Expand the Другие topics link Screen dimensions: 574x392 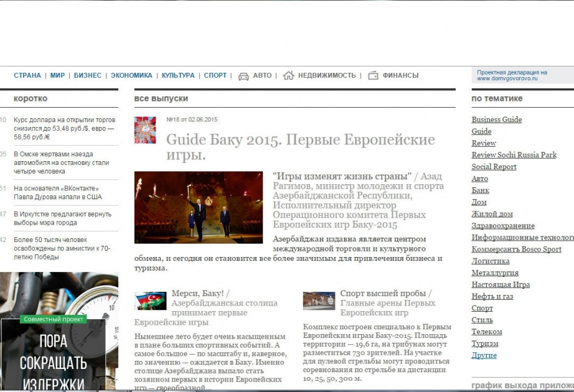[x=484, y=355]
